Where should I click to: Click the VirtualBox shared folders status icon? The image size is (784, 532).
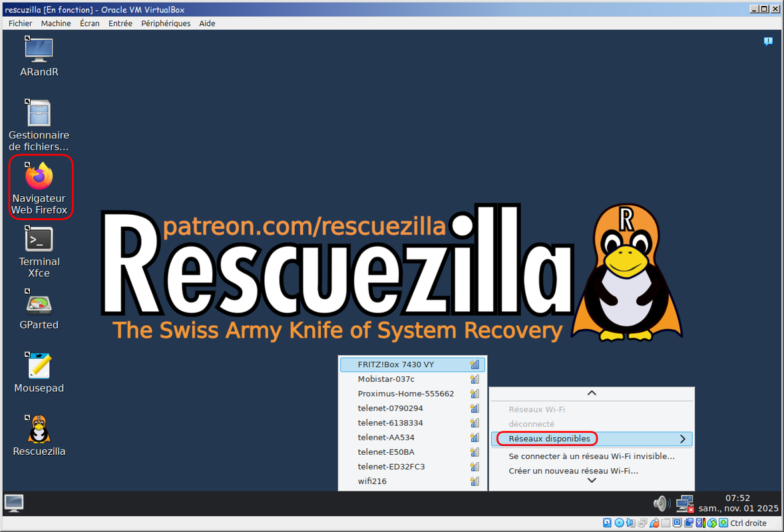[x=666, y=523]
